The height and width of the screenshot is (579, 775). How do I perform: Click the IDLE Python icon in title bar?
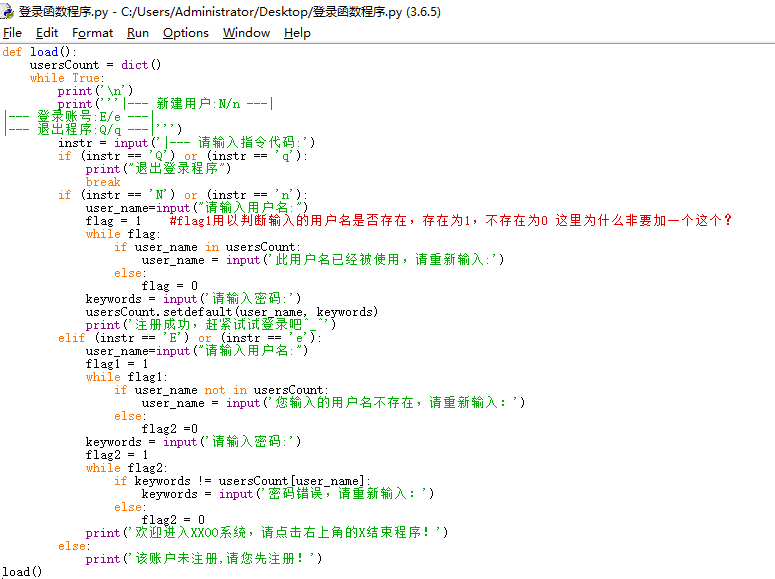click(9, 11)
